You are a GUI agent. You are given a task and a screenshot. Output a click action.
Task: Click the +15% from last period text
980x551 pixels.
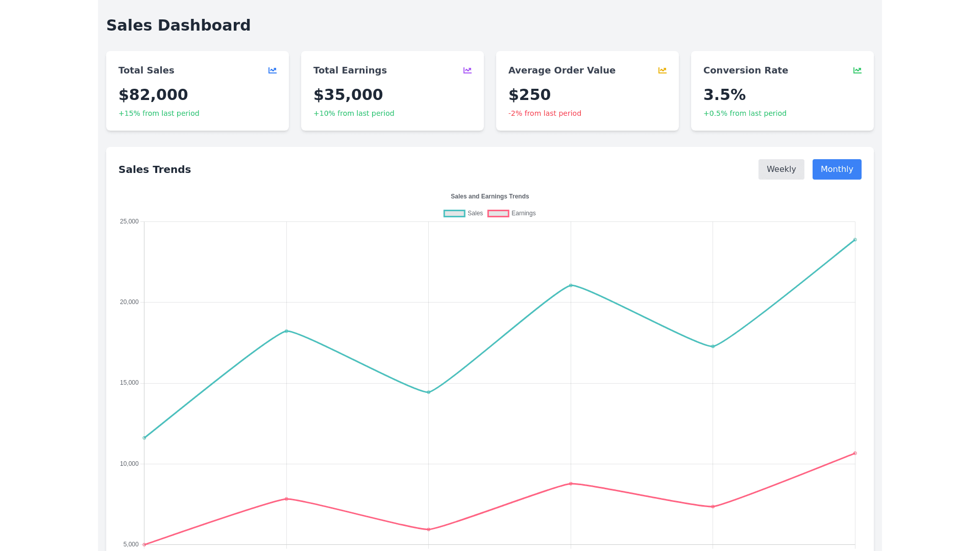159,113
